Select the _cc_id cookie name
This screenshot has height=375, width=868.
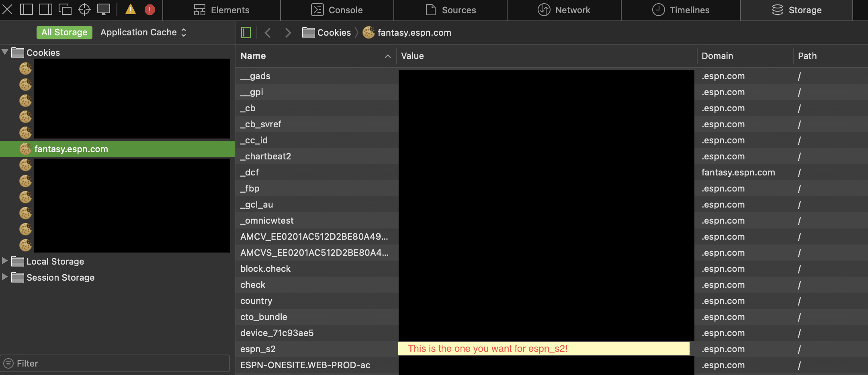(x=254, y=140)
